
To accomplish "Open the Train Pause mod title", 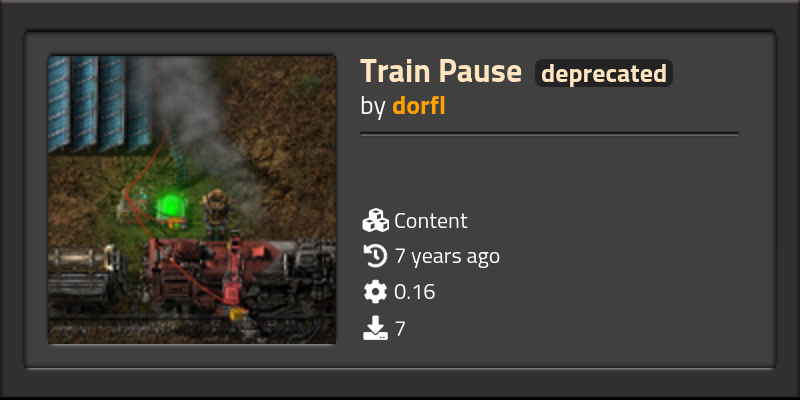I will pos(441,71).
